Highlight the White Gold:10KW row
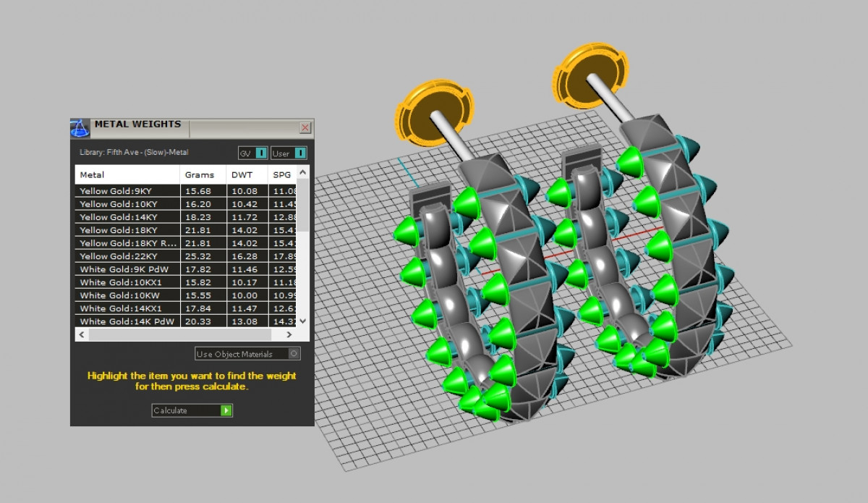This screenshot has height=503, width=868. (x=127, y=295)
